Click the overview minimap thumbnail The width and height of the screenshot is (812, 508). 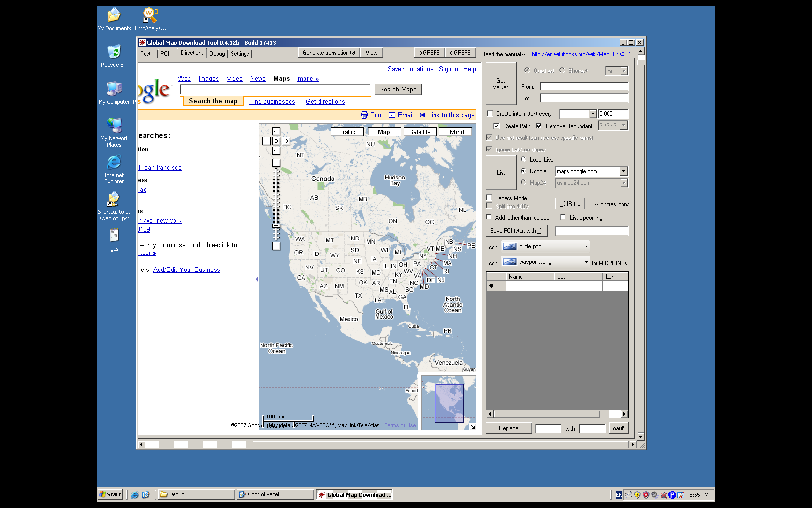[x=449, y=403]
